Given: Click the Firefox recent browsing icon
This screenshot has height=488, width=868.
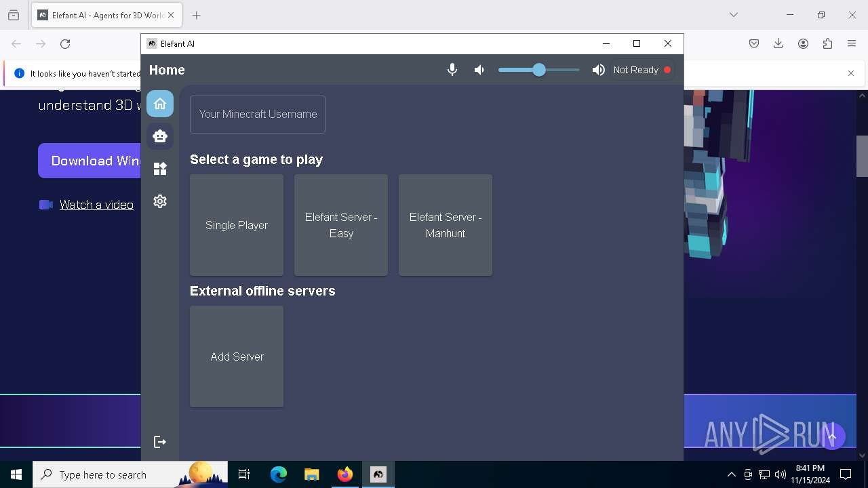Looking at the screenshot, I should [x=14, y=15].
